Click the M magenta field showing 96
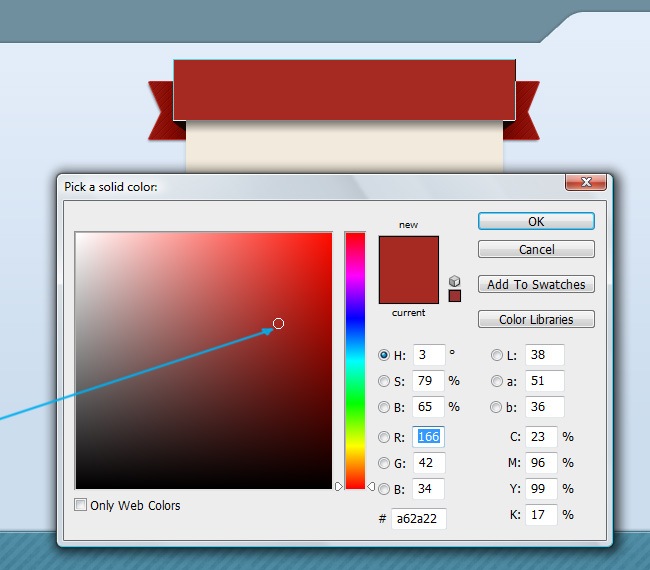 click(x=541, y=463)
